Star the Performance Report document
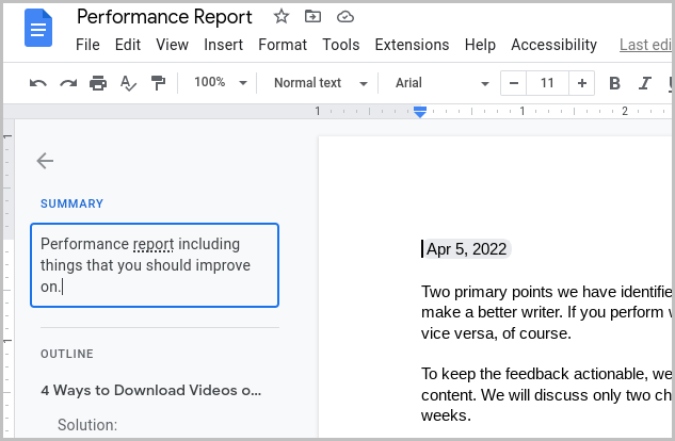 pos(281,17)
